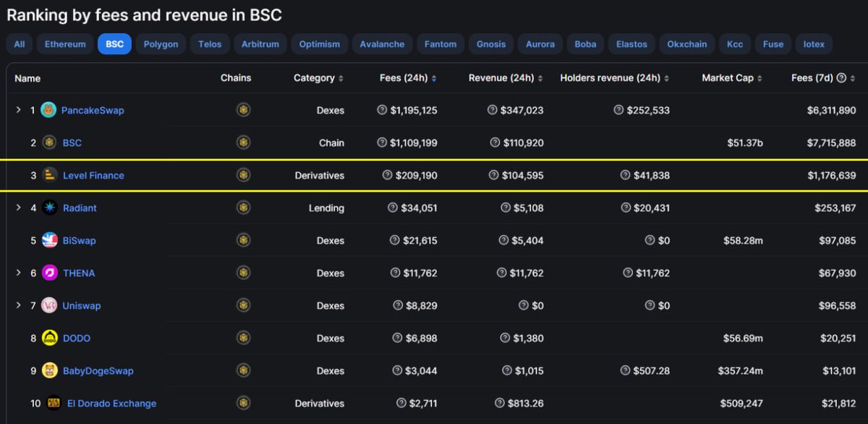Click Level Finance logo icon

(49, 175)
